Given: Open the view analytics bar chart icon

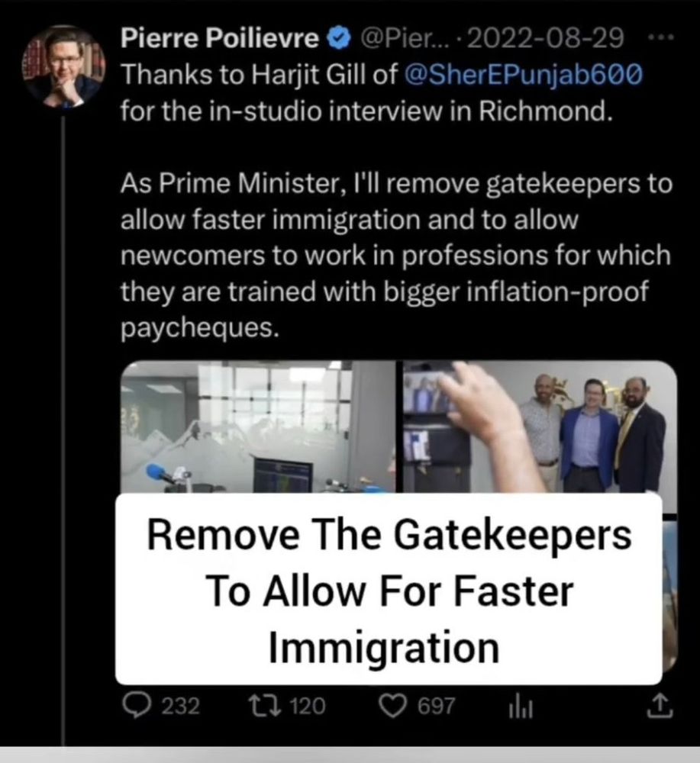Looking at the screenshot, I should tap(521, 707).
